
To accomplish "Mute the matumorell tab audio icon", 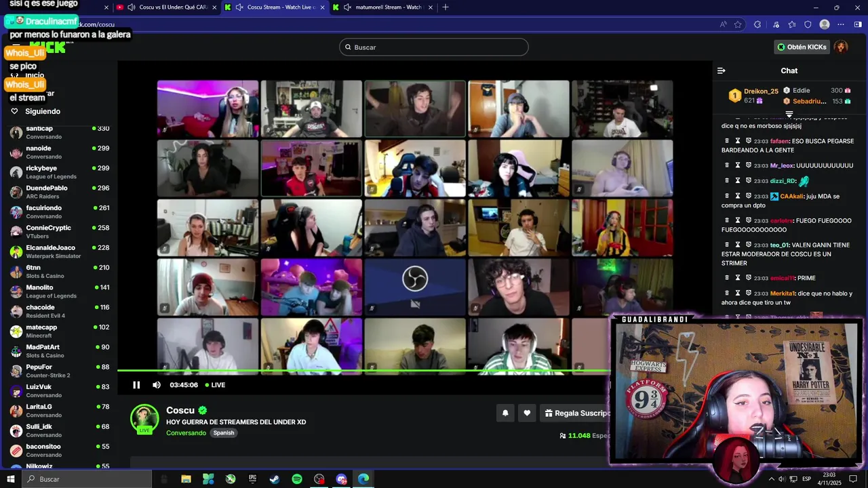I will [347, 7].
